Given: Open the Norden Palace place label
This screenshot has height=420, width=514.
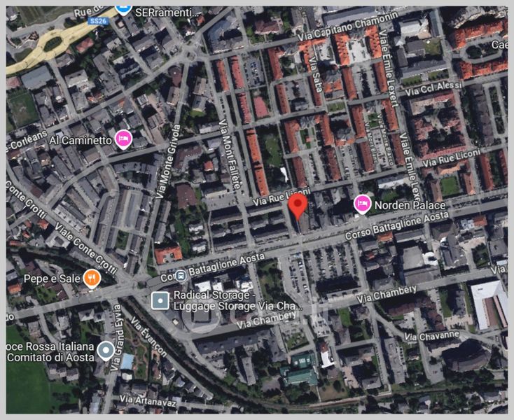Looking at the screenshot, I should point(410,205).
